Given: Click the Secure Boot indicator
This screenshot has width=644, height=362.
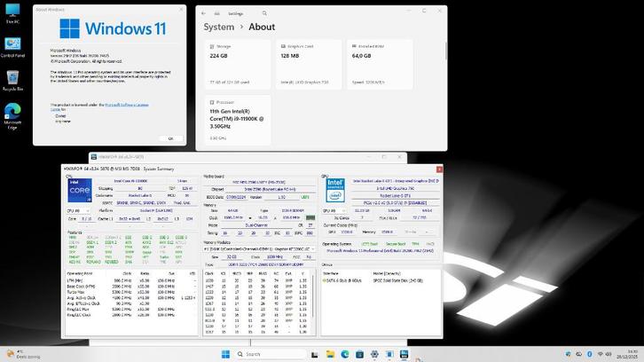Looking at the screenshot, I should pyautogui.click(x=396, y=244).
